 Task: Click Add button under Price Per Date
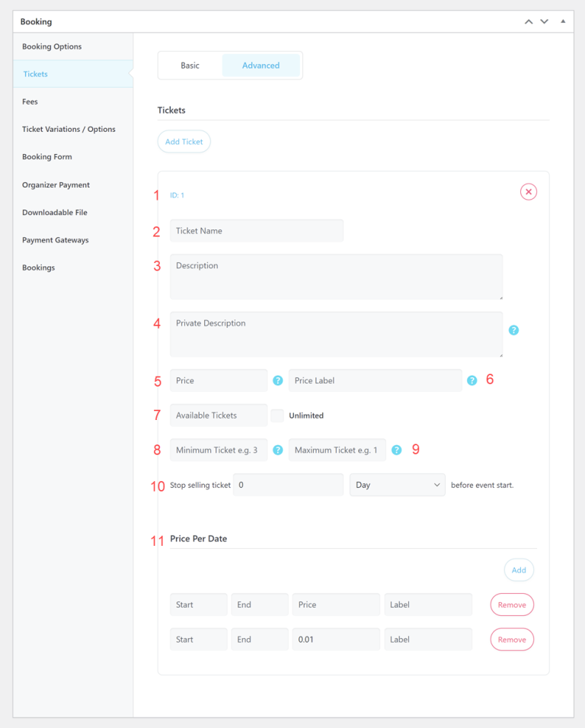tap(519, 570)
